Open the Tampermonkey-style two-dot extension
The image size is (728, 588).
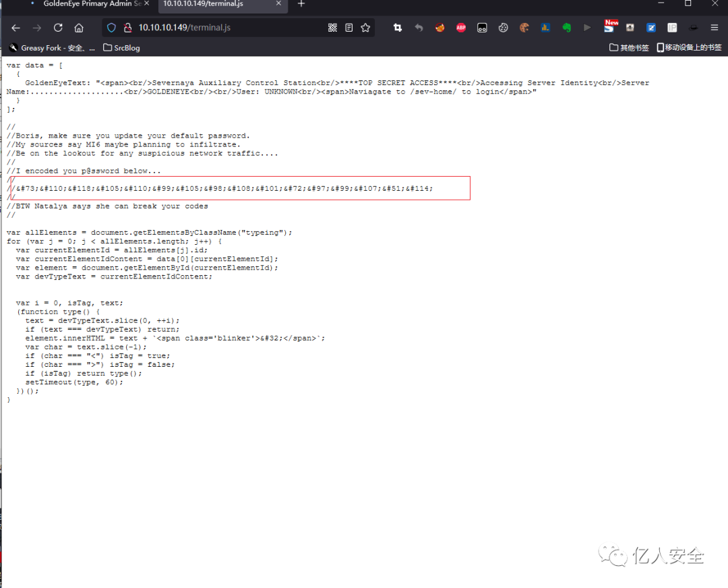click(482, 28)
